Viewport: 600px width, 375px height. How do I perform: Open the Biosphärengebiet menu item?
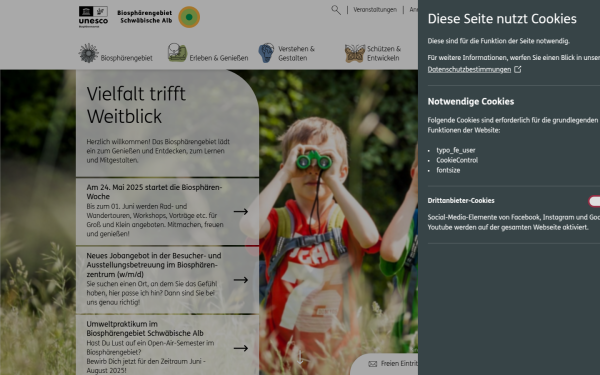[126, 58]
